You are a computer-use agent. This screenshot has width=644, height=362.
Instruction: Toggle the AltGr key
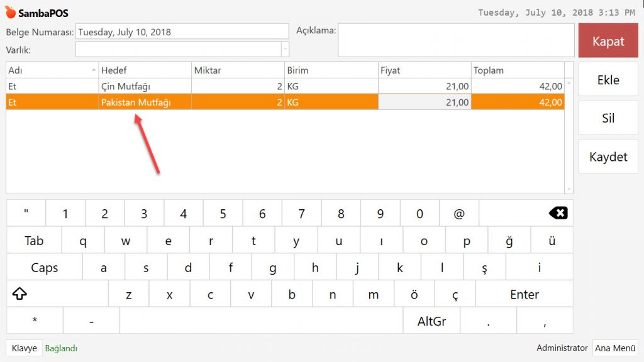click(x=431, y=321)
